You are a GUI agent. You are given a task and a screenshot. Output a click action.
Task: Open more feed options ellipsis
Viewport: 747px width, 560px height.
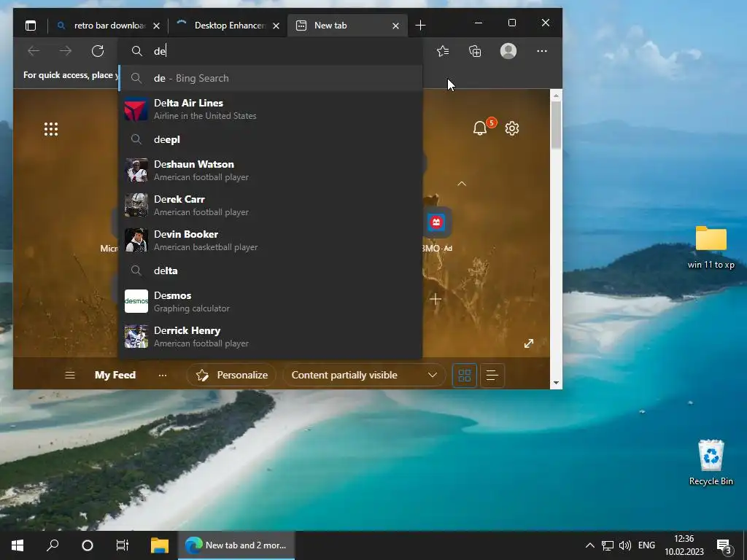click(163, 376)
